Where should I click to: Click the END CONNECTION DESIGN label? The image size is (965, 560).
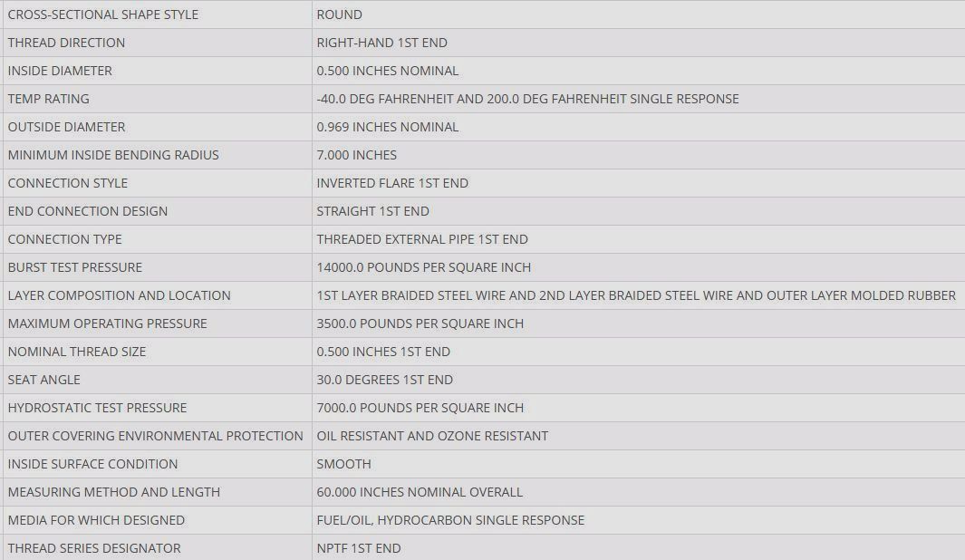point(87,211)
